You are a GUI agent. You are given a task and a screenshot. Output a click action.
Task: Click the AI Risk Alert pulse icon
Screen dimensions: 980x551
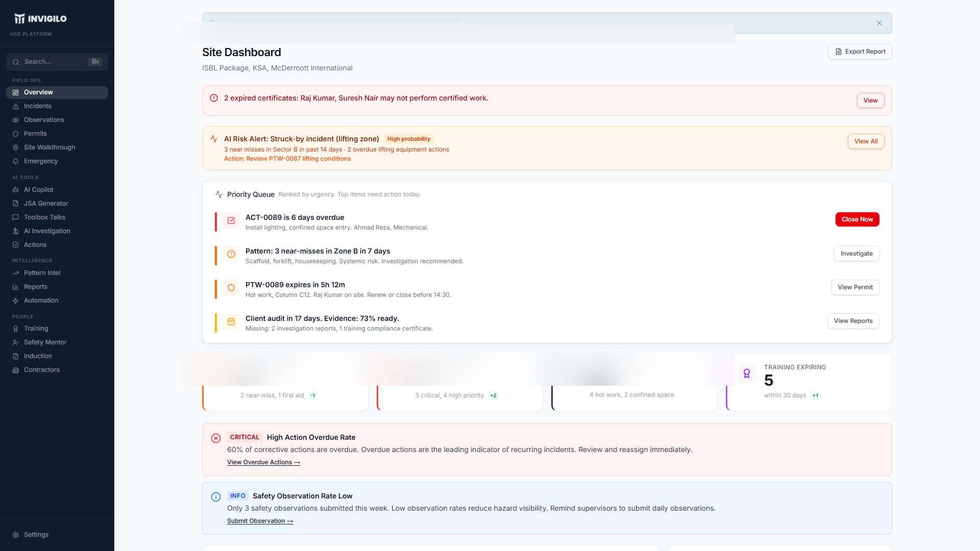point(214,139)
